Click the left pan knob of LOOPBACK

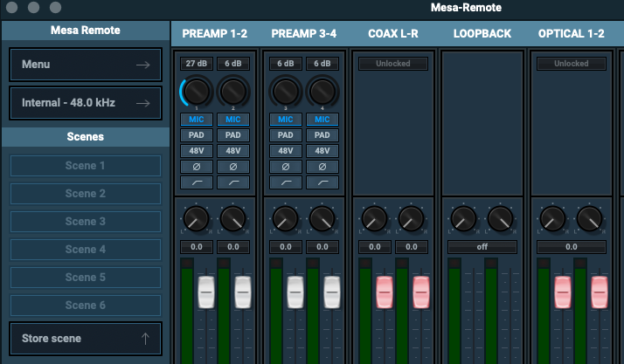(x=463, y=218)
